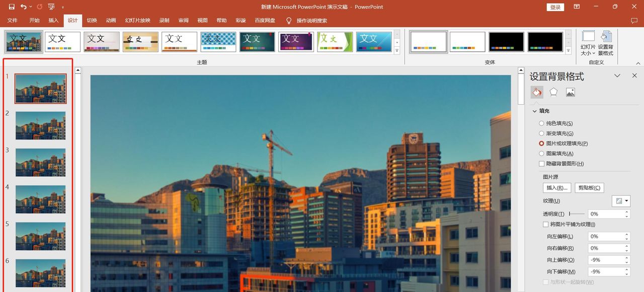Open the 幻灯片大小 (Slide Size) icon

pyautogui.click(x=588, y=43)
